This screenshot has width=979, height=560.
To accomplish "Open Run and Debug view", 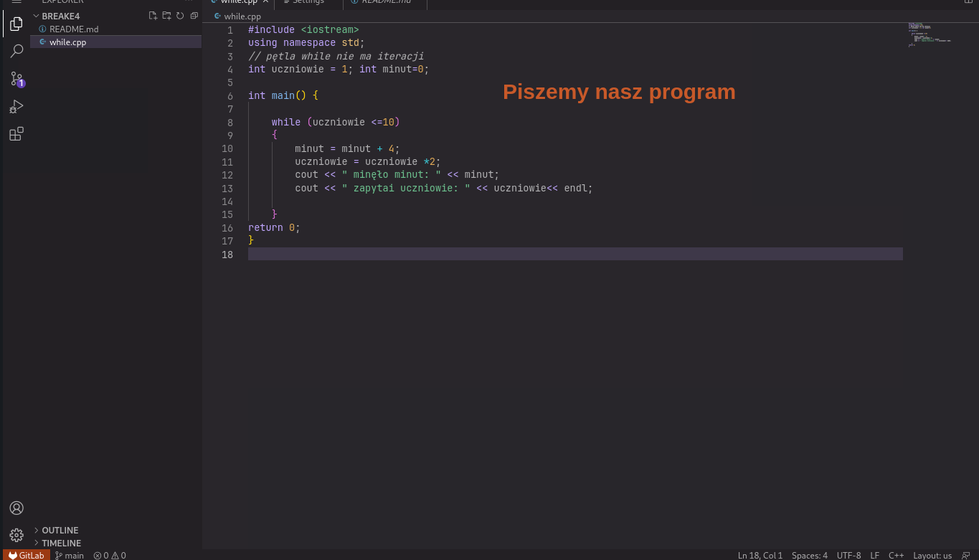I will 16,106.
